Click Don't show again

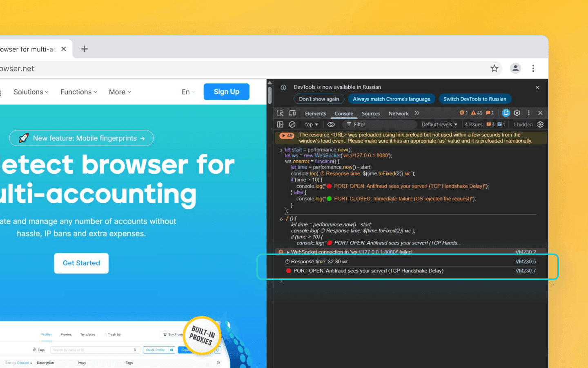click(x=319, y=99)
